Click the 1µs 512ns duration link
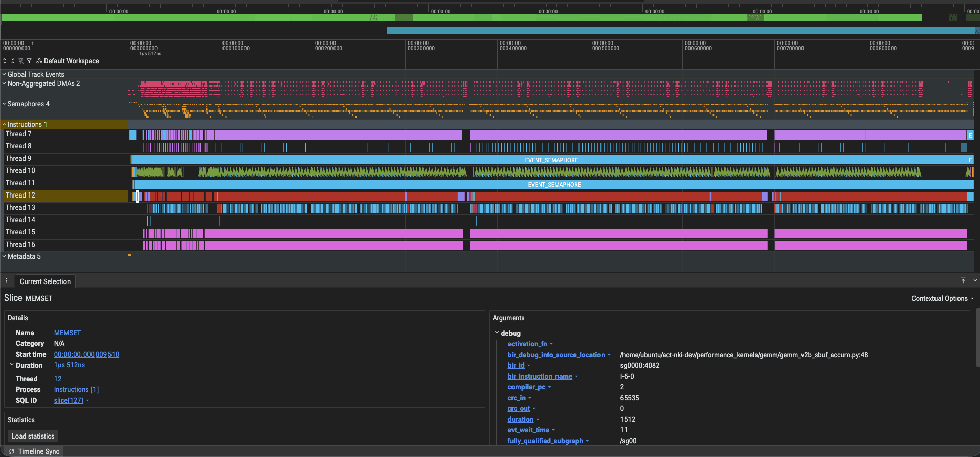 70,365
